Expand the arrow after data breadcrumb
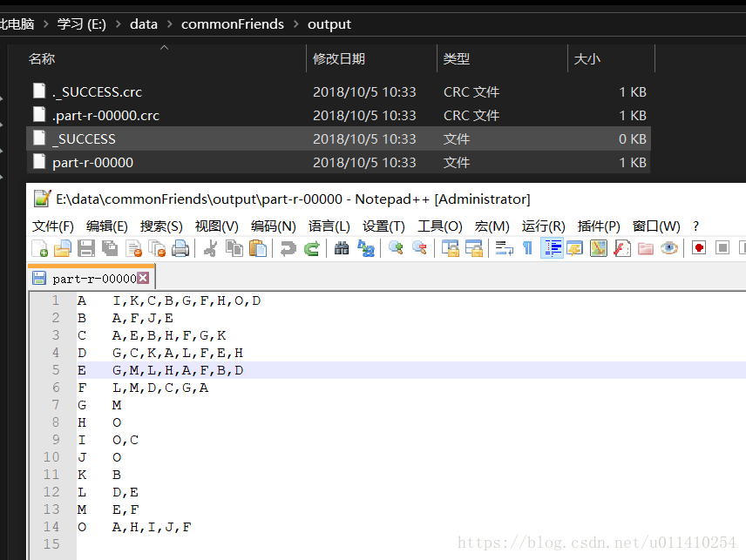The height and width of the screenshot is (560, 746). tap(169, 24)
